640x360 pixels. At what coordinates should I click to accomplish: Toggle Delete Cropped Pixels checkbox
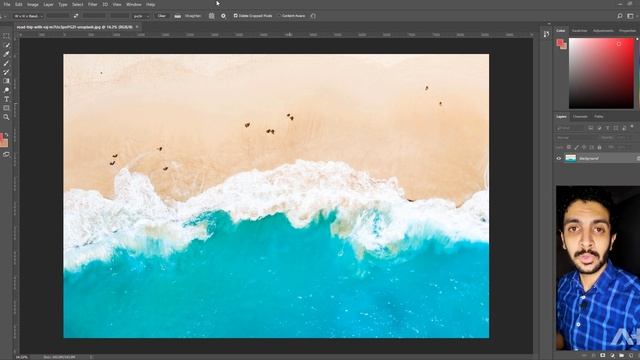(x=236, y=16)
